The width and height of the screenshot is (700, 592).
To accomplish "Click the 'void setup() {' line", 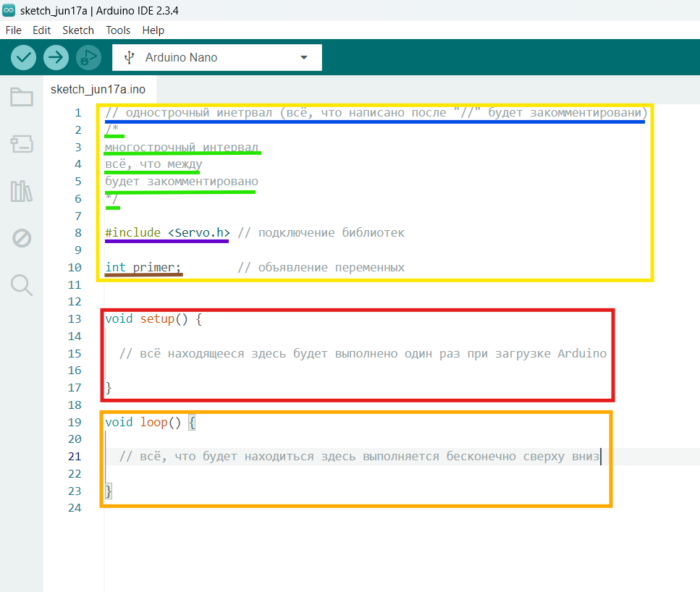I will [153, 318].
